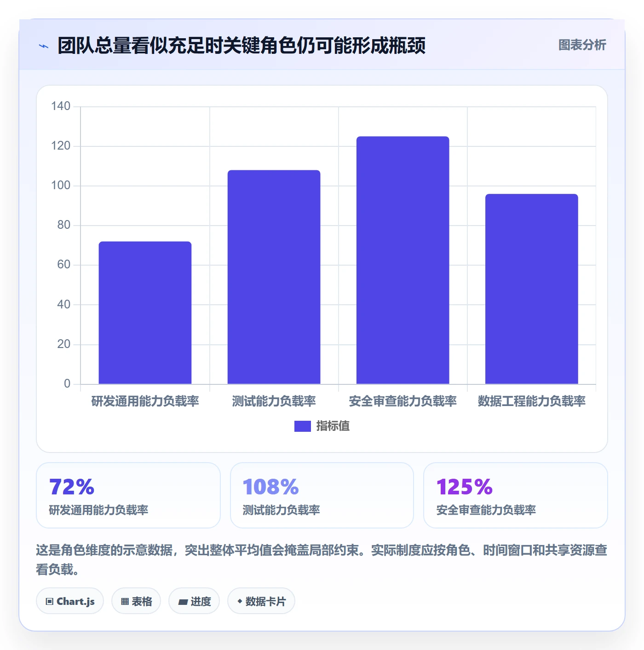Click the description paragraph starting with 这是角色维度
The image size is (644, 650).
[322, 560]
